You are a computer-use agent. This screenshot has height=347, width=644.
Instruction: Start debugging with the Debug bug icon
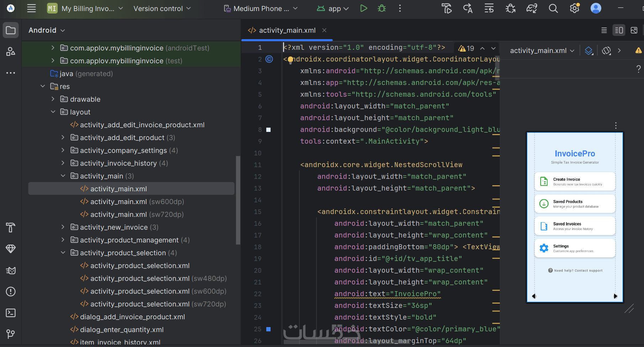click(x=382, y=9)
